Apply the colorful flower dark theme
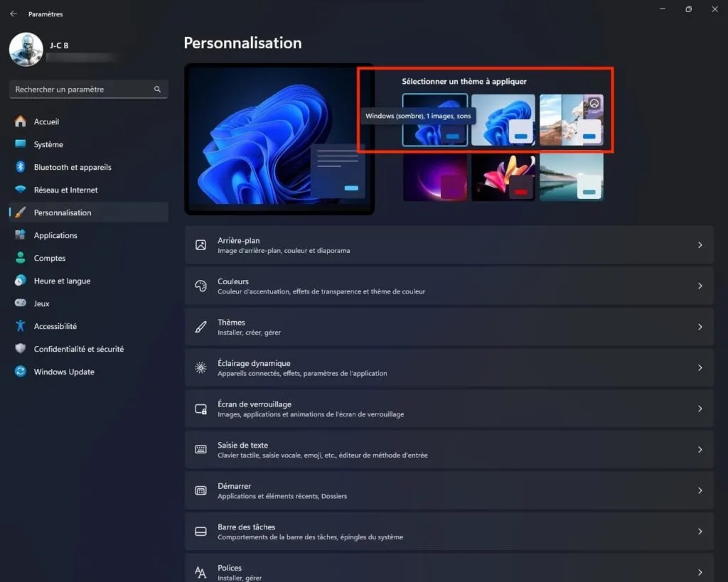Viewport: 728px width, 582px height. click(503, 177)
